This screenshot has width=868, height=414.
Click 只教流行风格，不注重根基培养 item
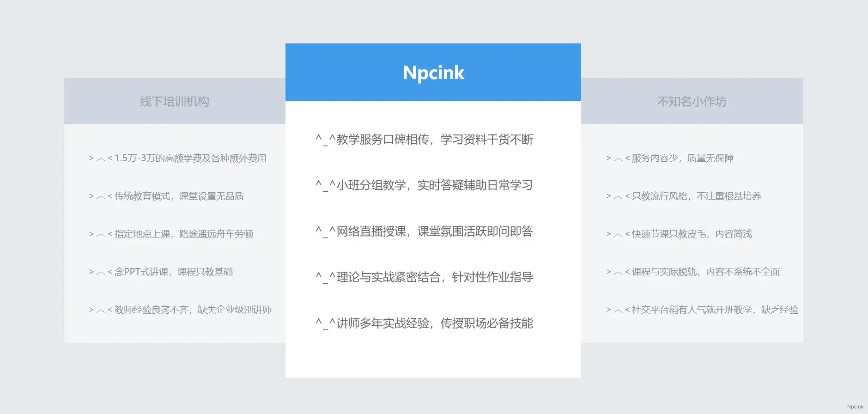point(696,196)
